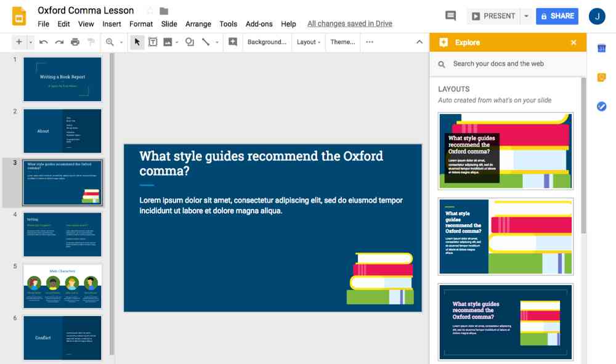This screenshot has width=616, height=364.
Task: Expand the Present button options arrow
Action: [x=525, y=16]
